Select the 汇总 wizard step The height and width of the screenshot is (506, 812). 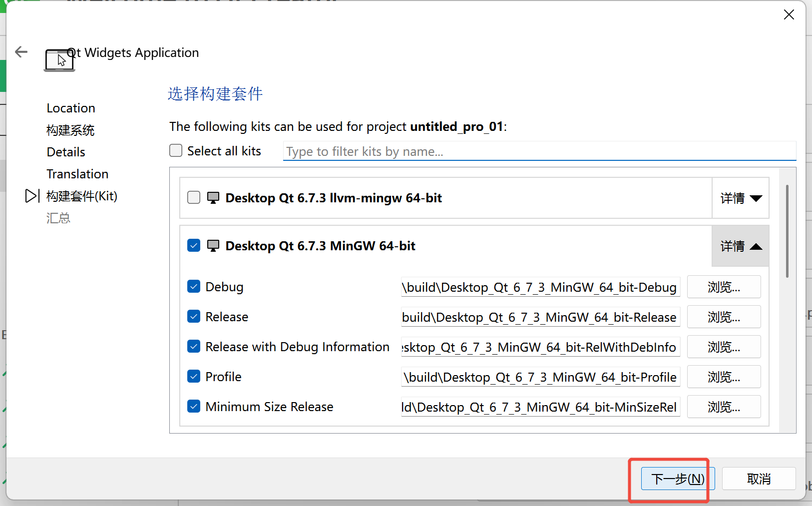[58, 218]
